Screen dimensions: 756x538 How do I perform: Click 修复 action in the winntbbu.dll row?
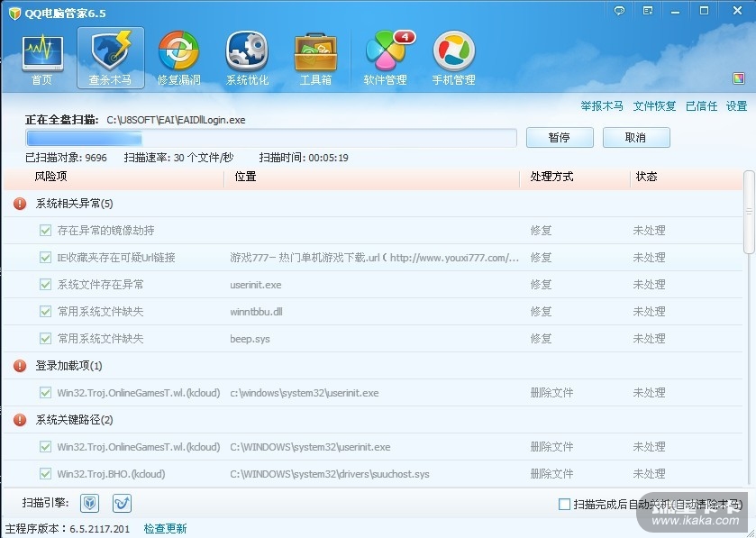click(x=541, y=312)
